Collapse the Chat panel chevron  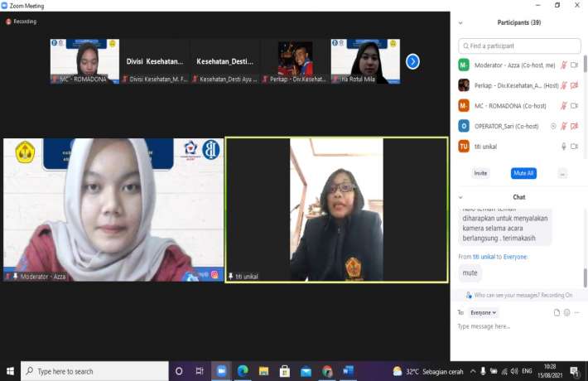(460, 197)
